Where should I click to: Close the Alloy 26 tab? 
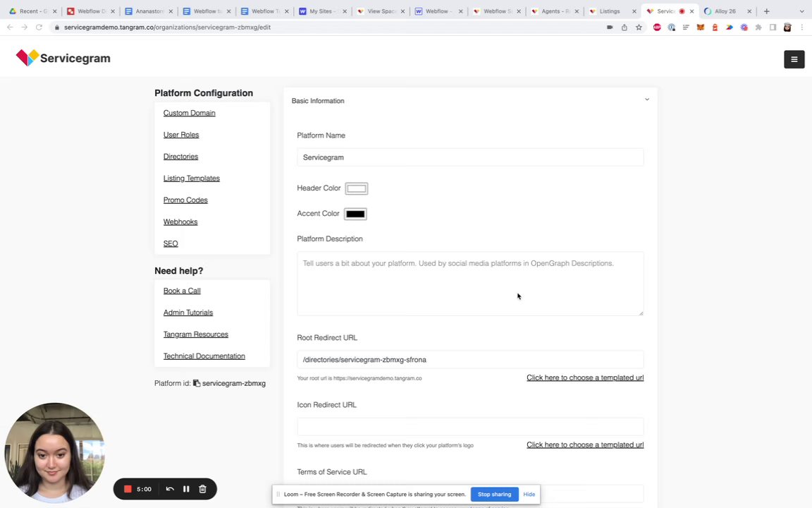pyautogui.click(x=749, y=11)
